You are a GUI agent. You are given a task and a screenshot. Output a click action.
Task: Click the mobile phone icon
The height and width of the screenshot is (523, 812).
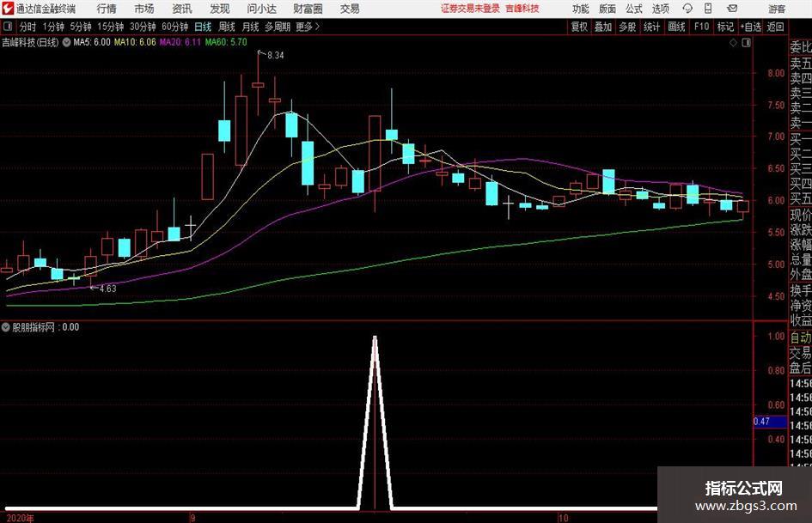708,9
